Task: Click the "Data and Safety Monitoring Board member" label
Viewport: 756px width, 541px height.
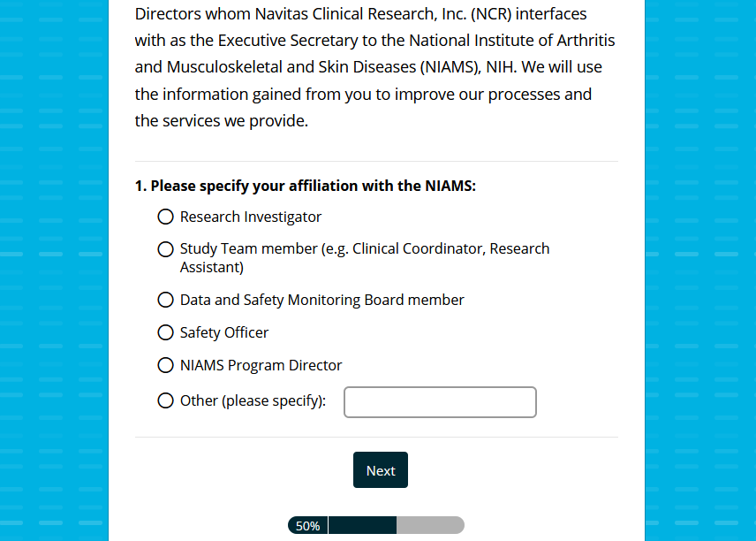Action: (x=321, y=300)
